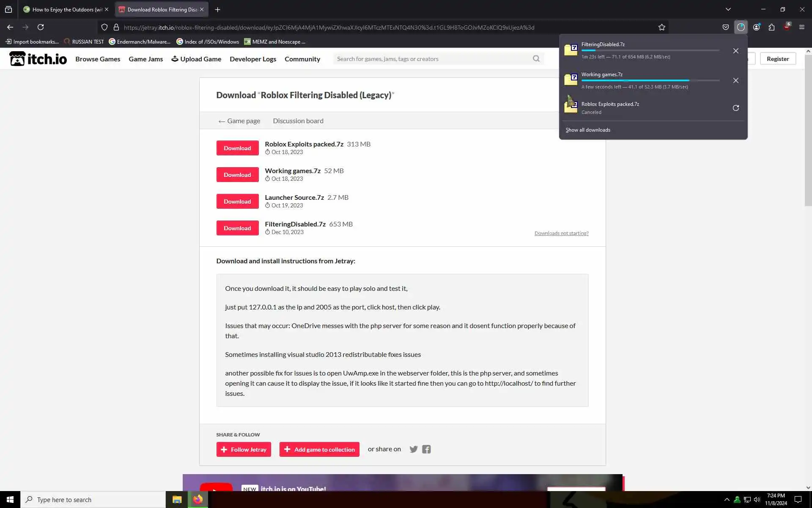Share on Facebook icon
812x508 pixels.
point(426,449)
